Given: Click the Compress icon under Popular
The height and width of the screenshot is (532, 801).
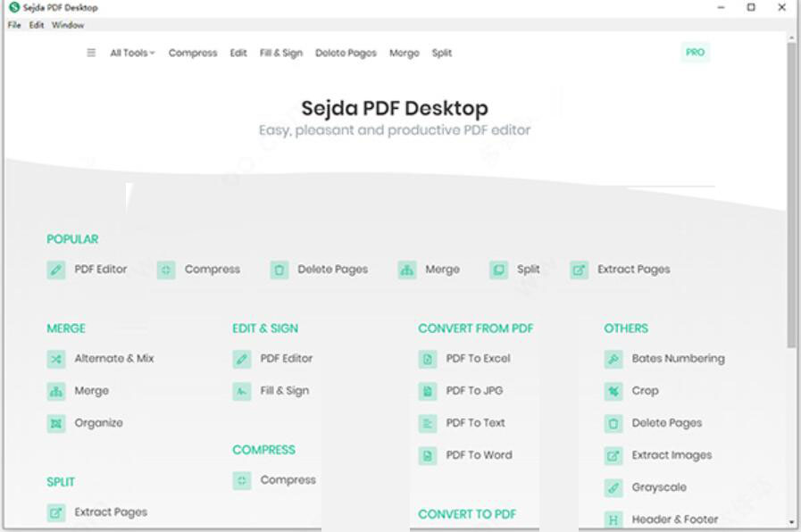Looking at the screenshot, I should pyautogui.click(x=166, y=270).
